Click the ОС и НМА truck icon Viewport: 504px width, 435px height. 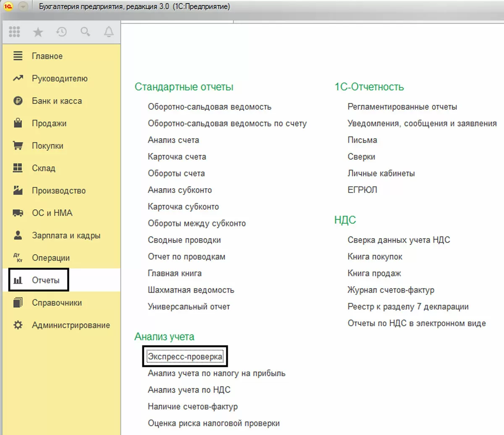(x=18, y=213)
